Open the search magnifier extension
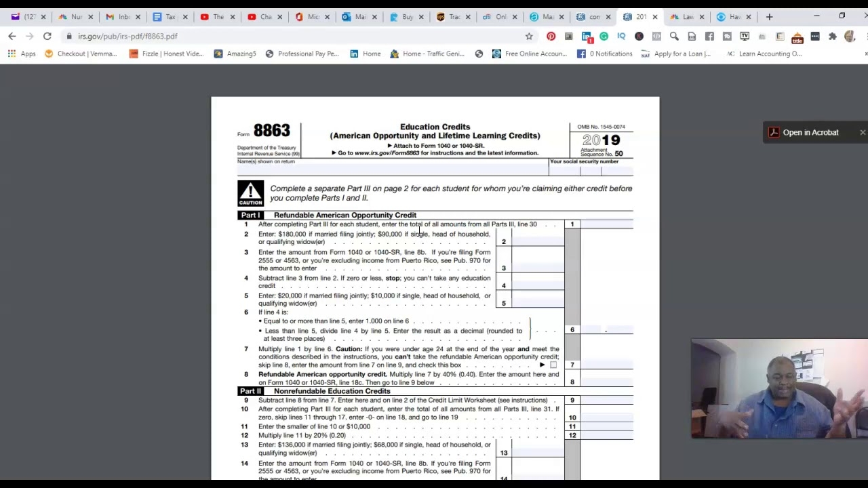Viewport: 868px width, 488px height. [673, 36]
